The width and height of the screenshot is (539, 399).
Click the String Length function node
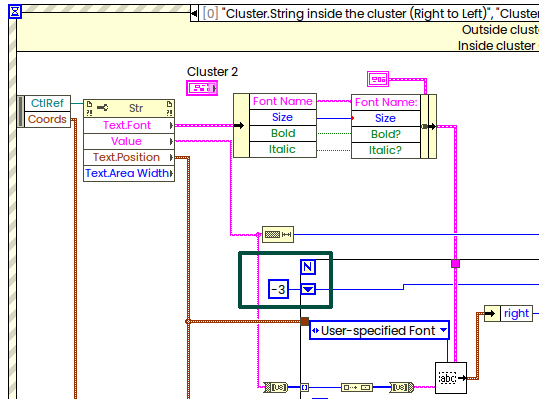278,235
